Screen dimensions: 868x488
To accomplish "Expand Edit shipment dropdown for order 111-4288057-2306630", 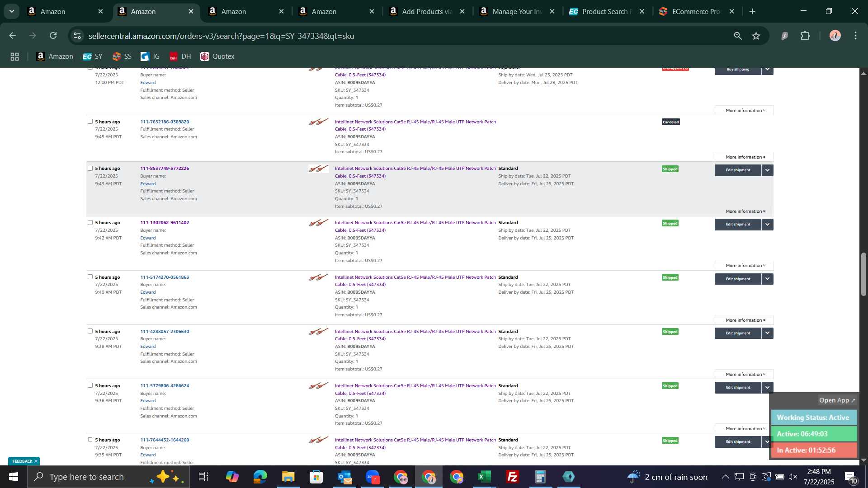I will pos(768,333).
